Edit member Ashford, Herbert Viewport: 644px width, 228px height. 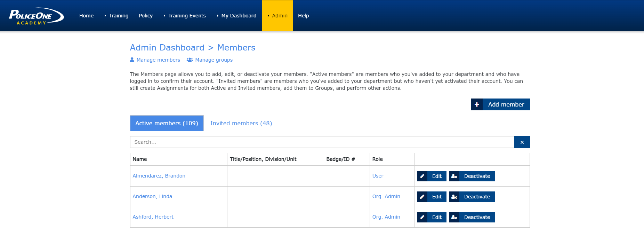point(432,217)
